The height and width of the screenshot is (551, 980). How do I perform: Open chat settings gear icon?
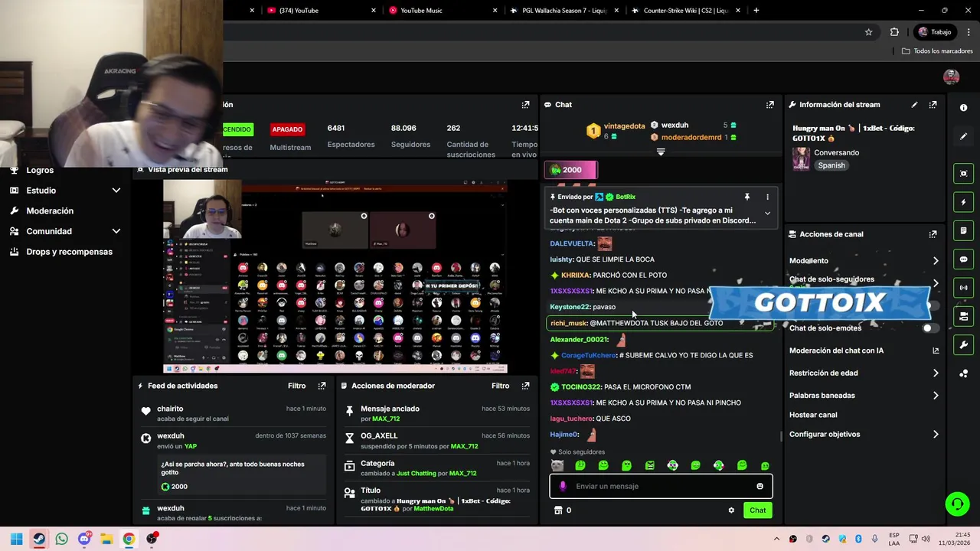[731, 510]
